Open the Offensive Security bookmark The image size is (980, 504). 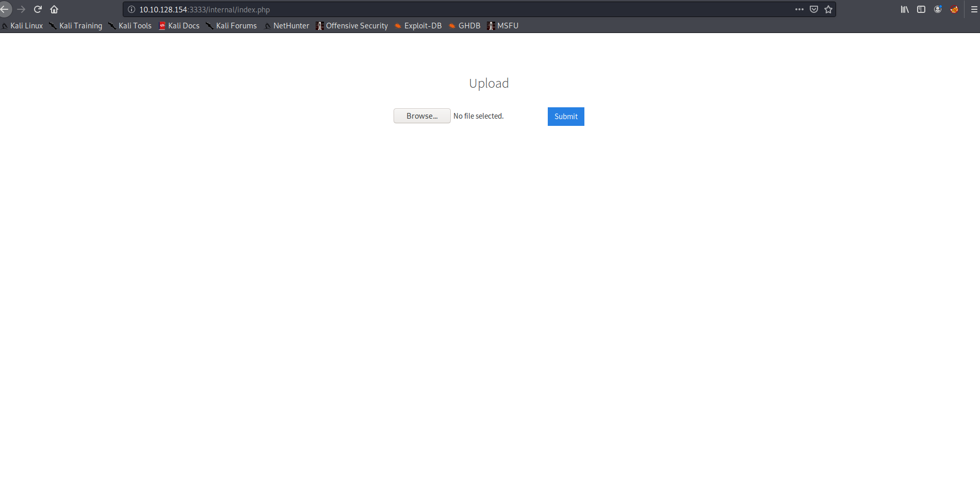coord(352,26)
